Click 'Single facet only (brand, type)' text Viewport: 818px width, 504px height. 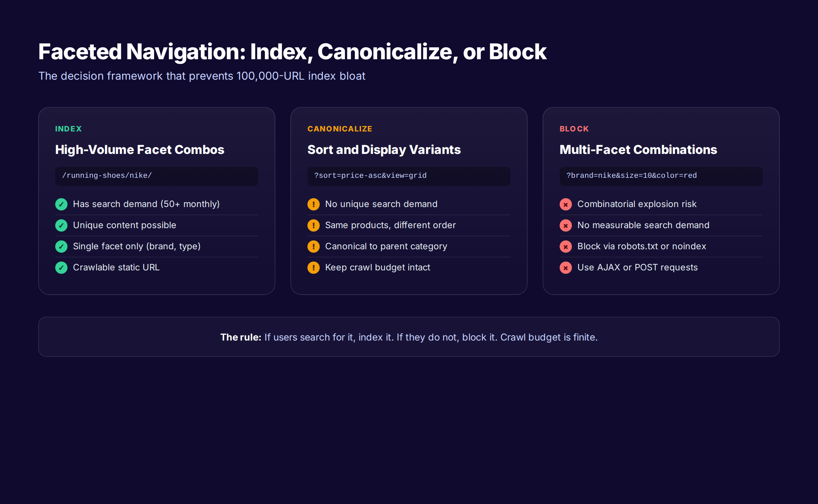(x=137, y=246)
